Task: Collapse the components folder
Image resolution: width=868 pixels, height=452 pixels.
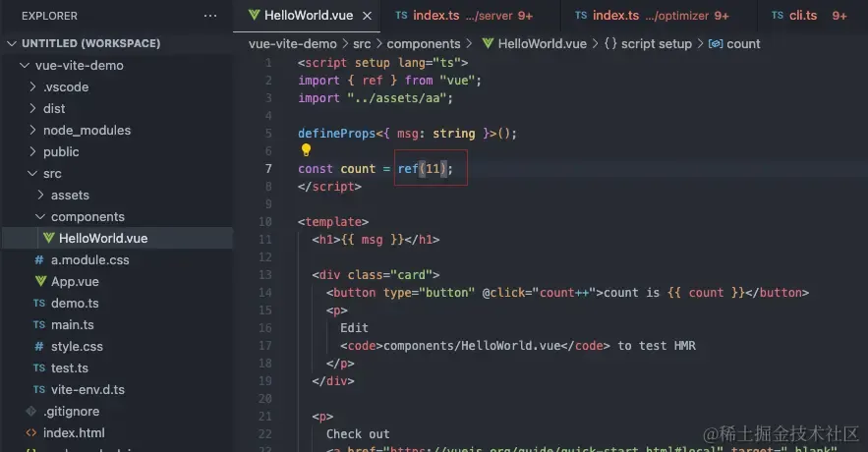Action: [40, 217]
